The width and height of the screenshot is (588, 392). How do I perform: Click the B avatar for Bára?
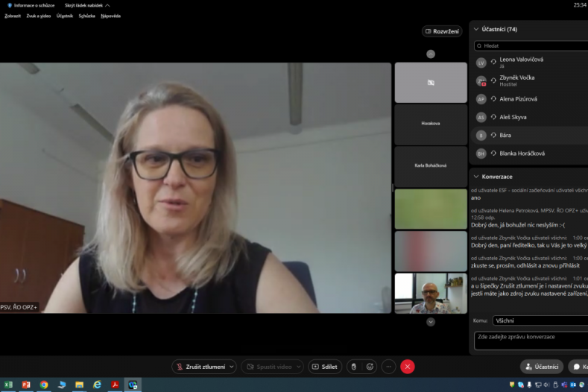point(481,135)
